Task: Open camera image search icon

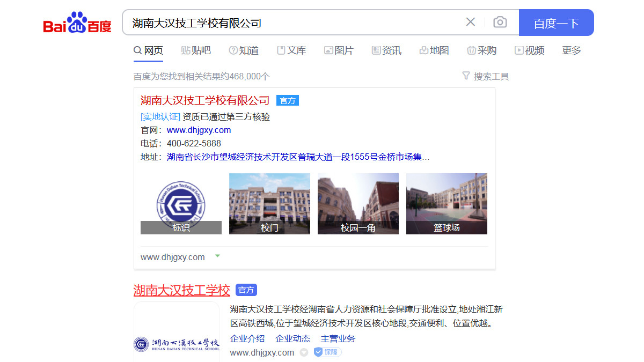Action: click(500, 22)
